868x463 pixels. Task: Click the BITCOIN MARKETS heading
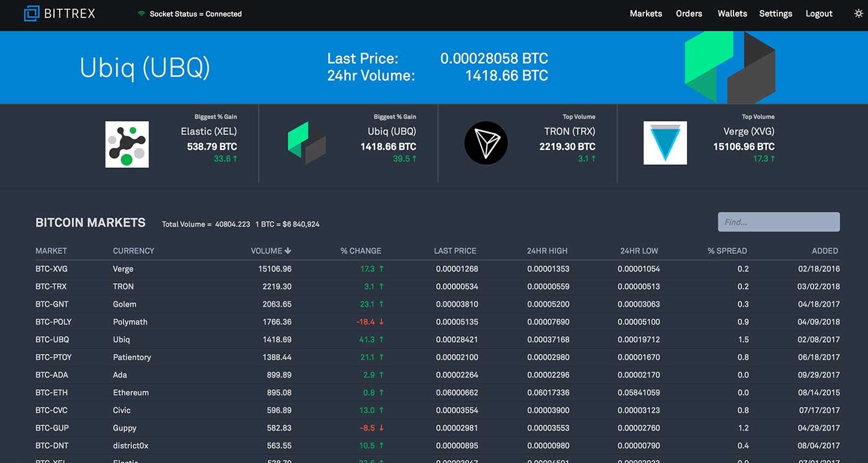tap(91, 223)
